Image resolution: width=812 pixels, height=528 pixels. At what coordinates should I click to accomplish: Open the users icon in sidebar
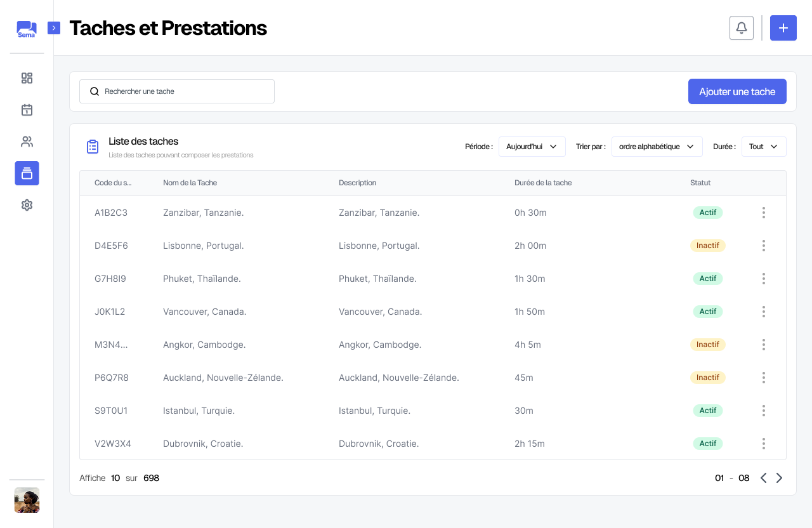tap(27, 142)
